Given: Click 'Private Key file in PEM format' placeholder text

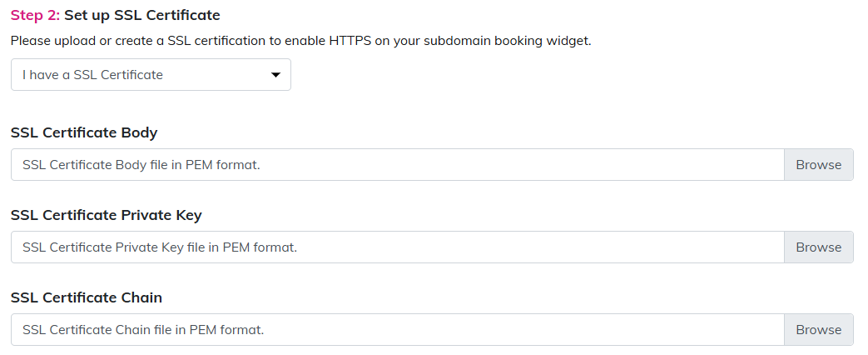Looking at the screenshot, I should pos(208,247).
